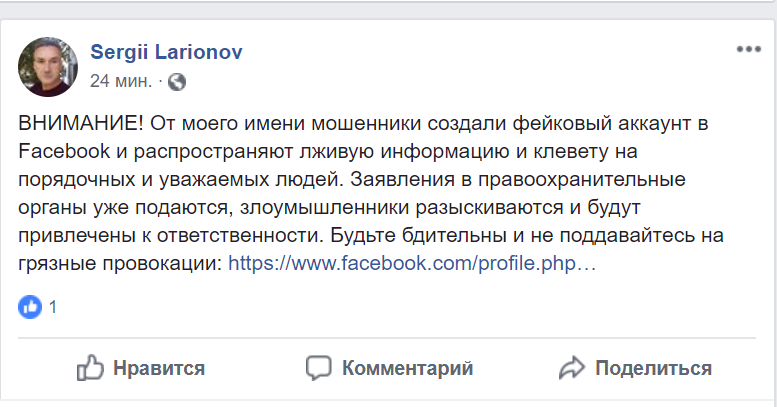Open the post via "24 мин." timestamp
The image size is (777, 407).
(121, 80)
